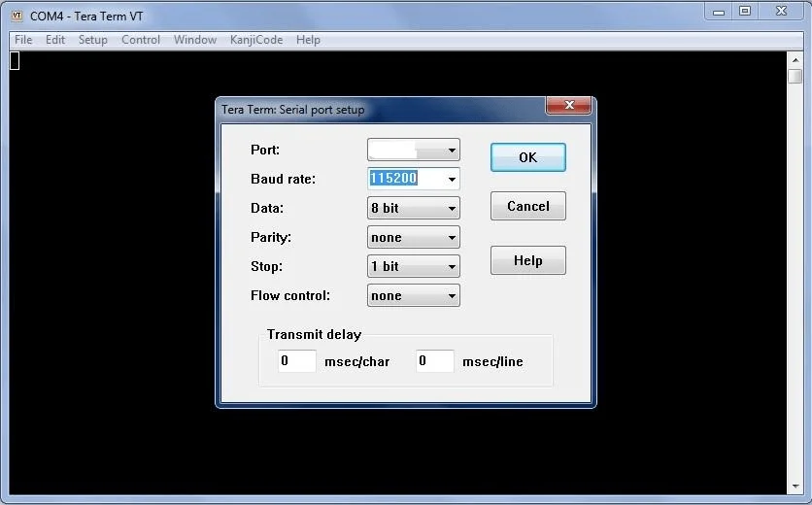Open the Parity dropdown
This screenshot has height=505, width=812.
click(413, 237)
